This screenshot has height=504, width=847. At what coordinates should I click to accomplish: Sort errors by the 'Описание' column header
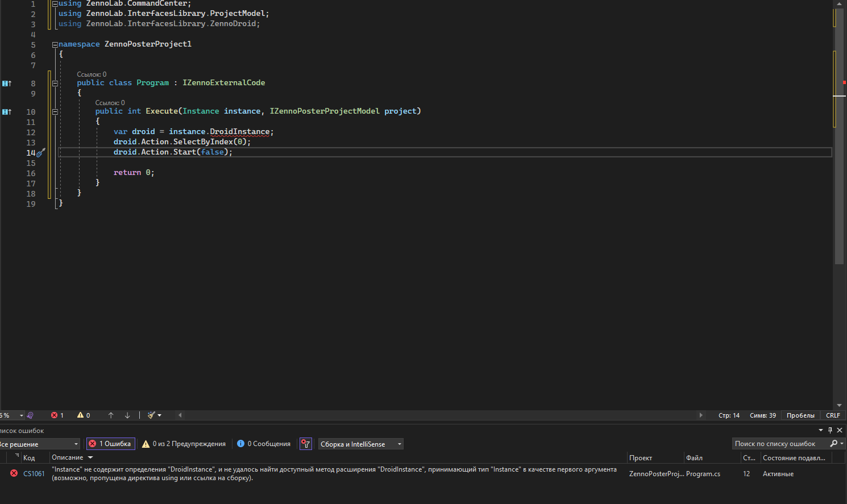pos(68,457)
